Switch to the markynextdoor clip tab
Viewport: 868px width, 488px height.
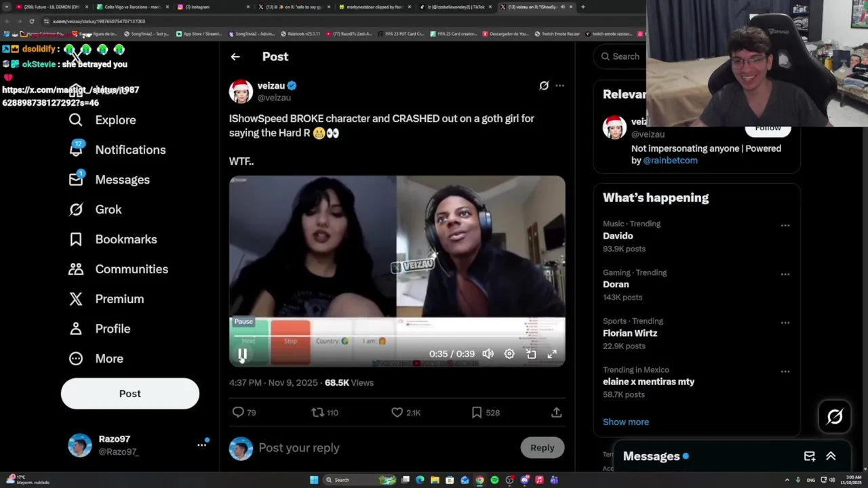pos(374,7)
